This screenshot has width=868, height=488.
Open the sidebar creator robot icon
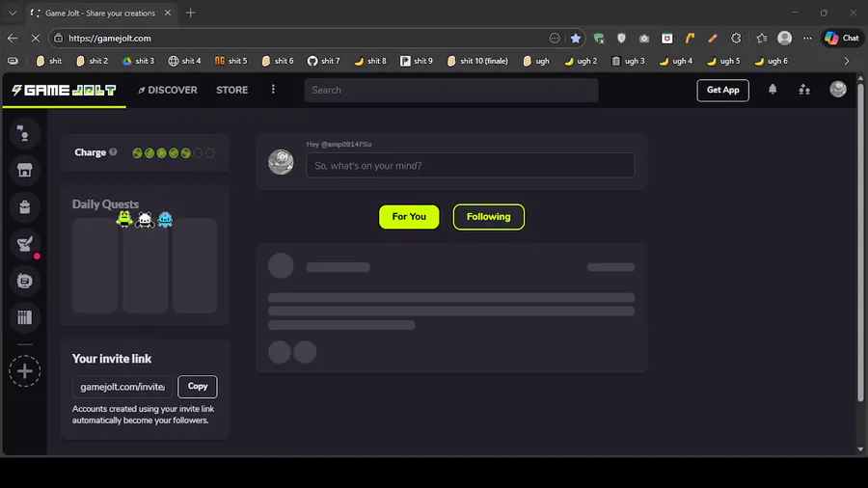[24, 281]
